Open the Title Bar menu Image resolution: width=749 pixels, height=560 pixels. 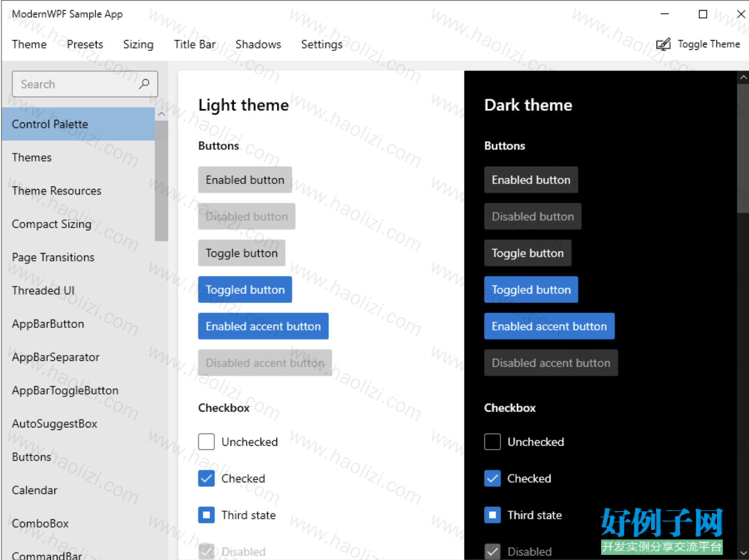(195, 44)
